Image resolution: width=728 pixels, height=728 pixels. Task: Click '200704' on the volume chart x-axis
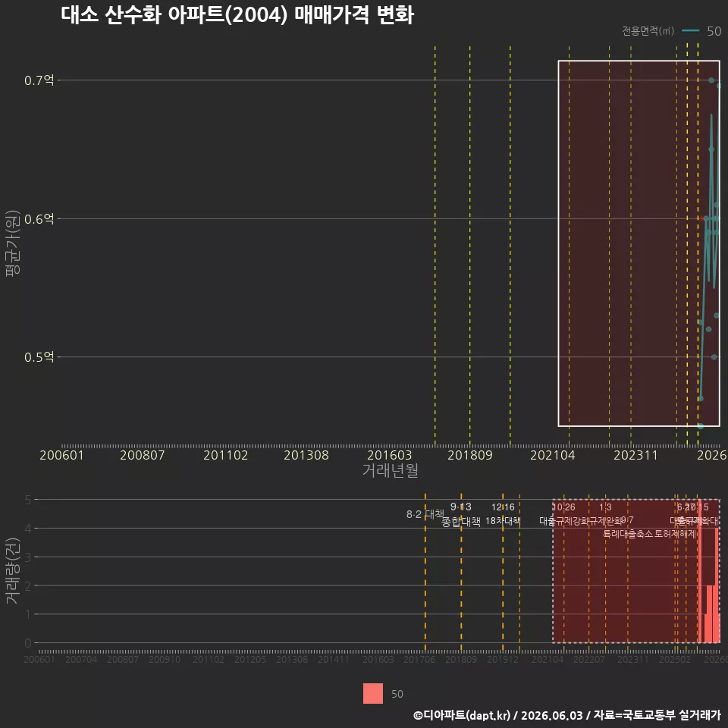click(x=81, y=659)
